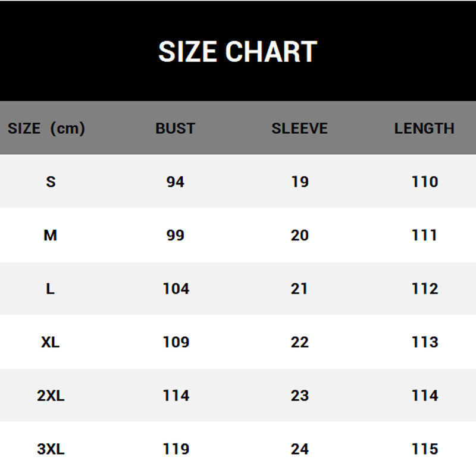Click the S size row label
This screenshot has height=476, width=476.
(x=51, y=181)
